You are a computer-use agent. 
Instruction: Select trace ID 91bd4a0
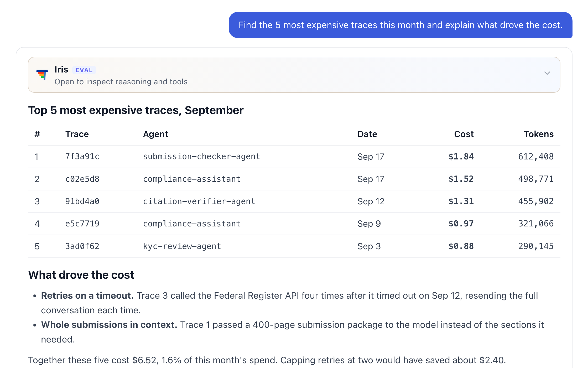pyautogui.click(x=82, y=201)
